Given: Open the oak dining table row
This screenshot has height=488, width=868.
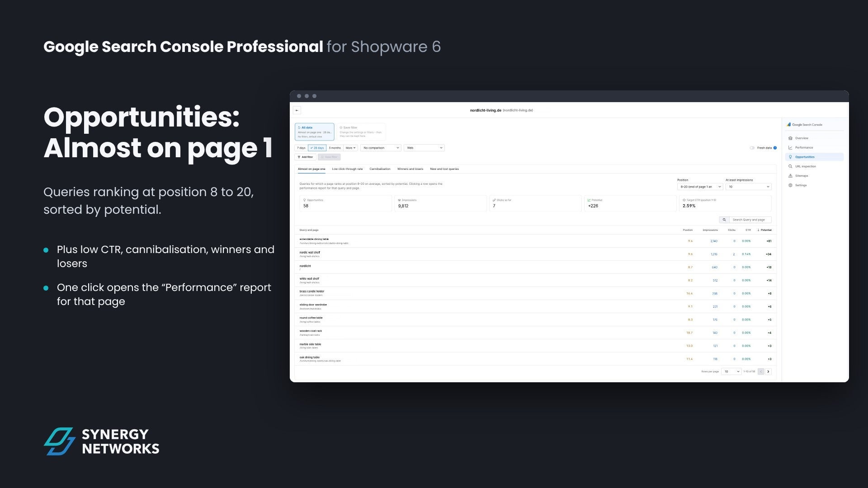Looking at the screenshot, I should [535, 359].
